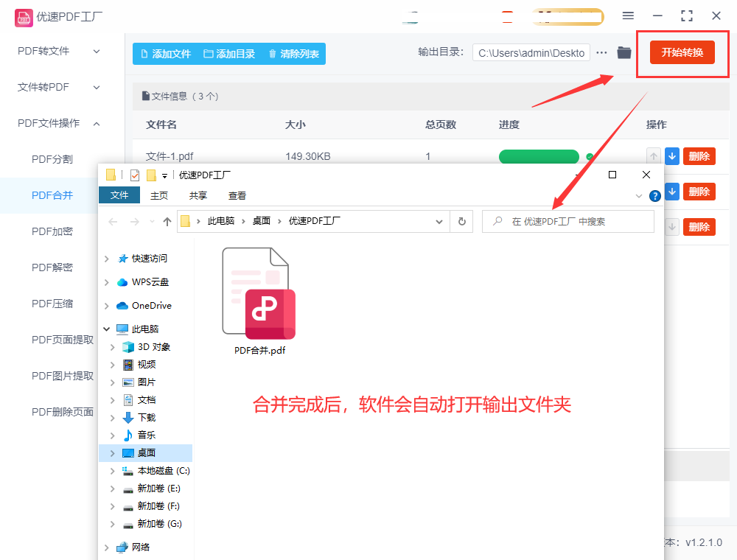Select 图片 in the navigation tree
737x560 pixels.
tap(146, 382)
